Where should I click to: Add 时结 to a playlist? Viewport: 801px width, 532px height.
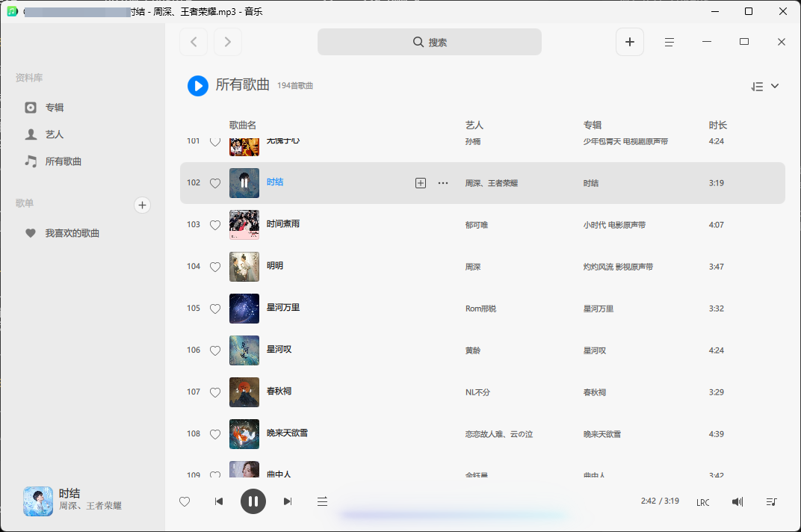click(421, 183)
